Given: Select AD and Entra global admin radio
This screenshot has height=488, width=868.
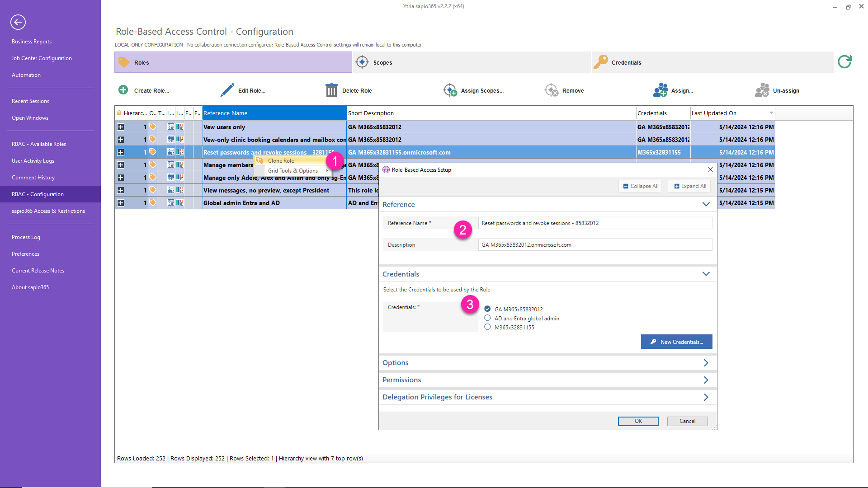Looking at the screenshot, I should pyautogui.click(x=487, y=318).
